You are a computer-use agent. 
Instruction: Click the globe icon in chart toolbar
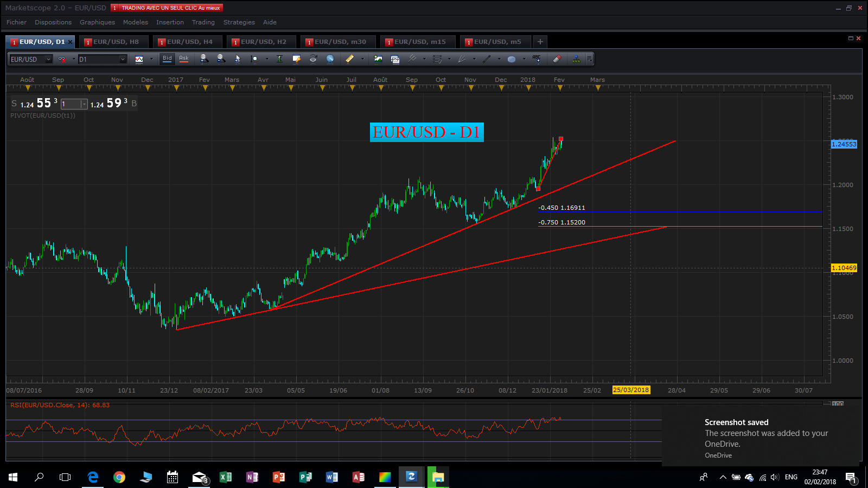(330, 59)
